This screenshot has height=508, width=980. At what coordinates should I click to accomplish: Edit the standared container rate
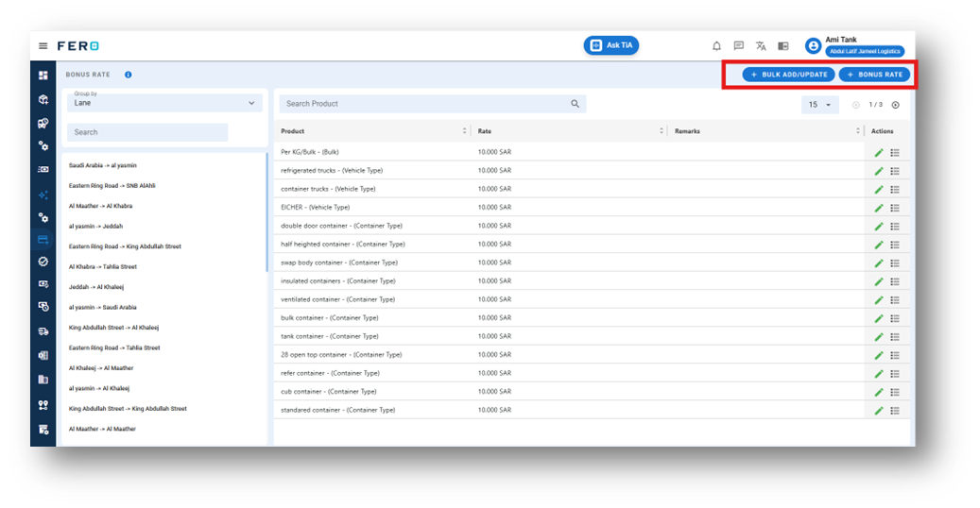tap(879, 411)
